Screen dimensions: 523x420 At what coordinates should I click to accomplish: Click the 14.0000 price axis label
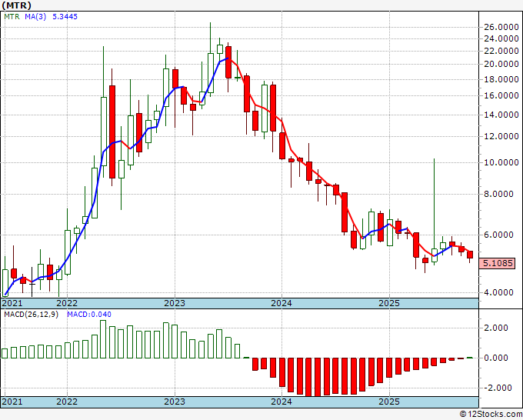[x=501, y=115]
